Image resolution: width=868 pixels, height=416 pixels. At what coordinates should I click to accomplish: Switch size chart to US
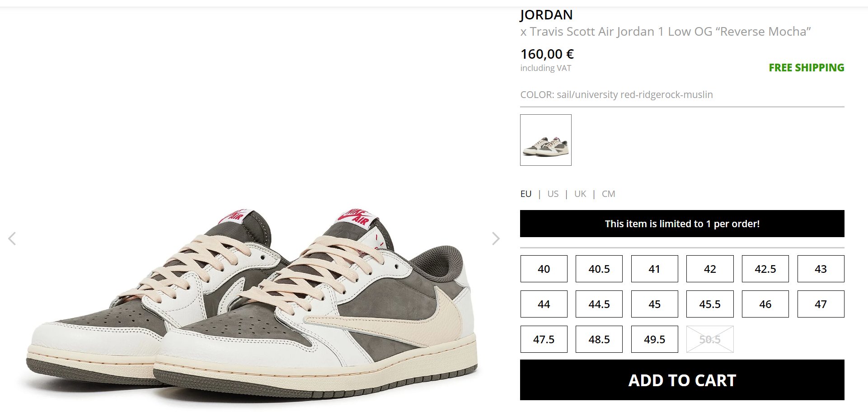point(553,194)
